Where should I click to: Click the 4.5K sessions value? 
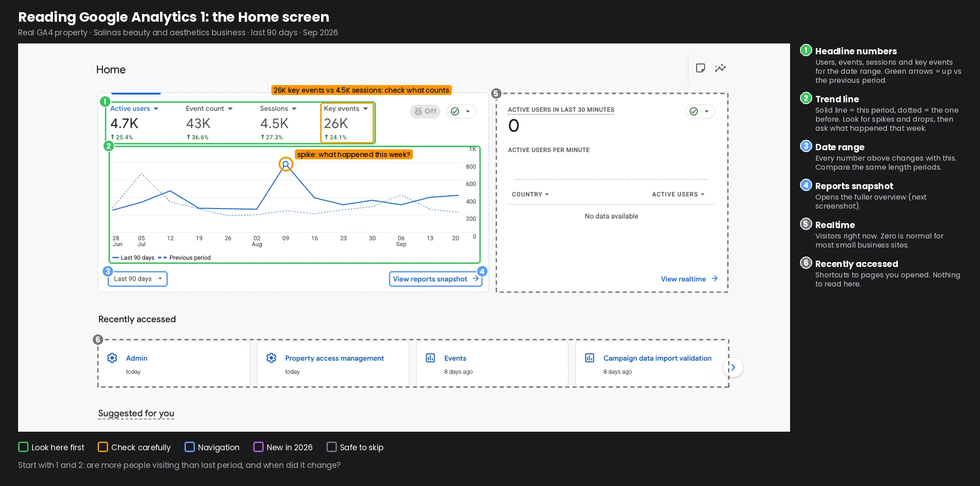click(275, 124)
